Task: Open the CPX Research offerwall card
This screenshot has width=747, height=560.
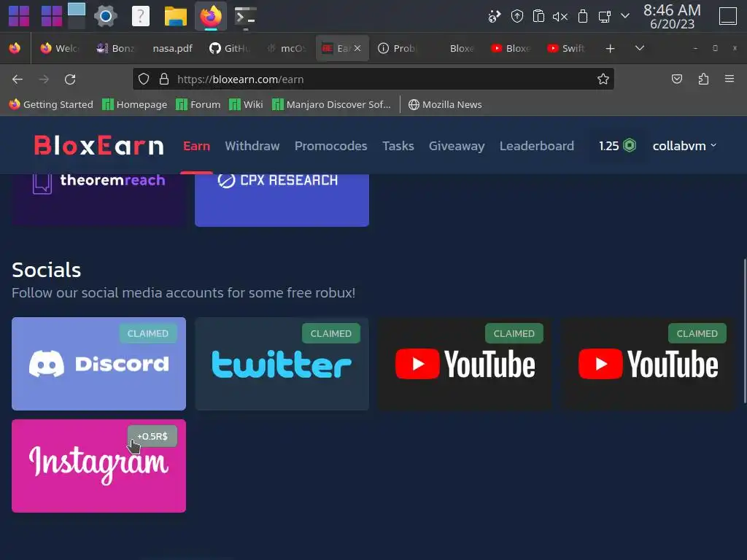Action: click(282, 200)
